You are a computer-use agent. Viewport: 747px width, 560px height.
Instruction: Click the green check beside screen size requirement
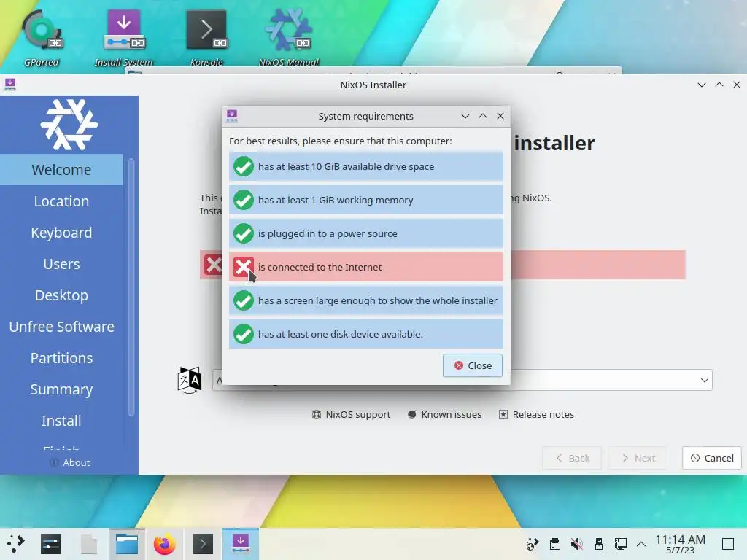(244, 300)
